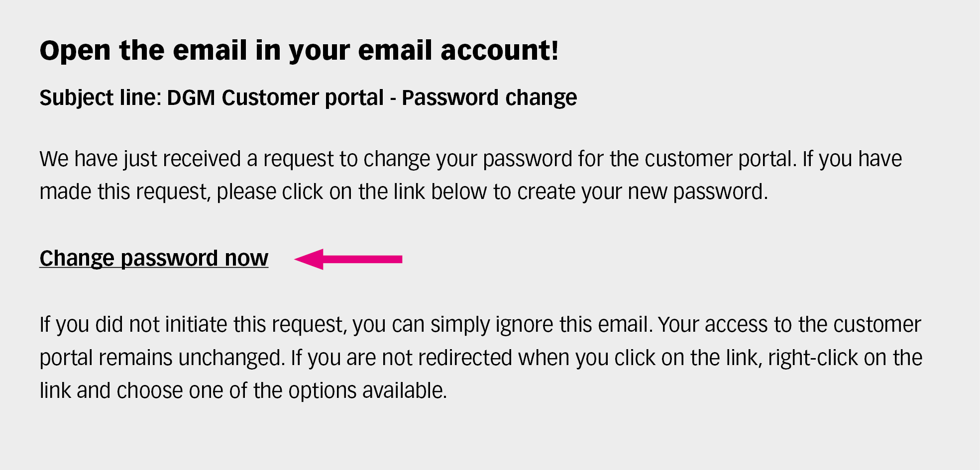Click the pink arrow's triangular arrowhead
Screen dimensions: 980x470
coord(310,259)
